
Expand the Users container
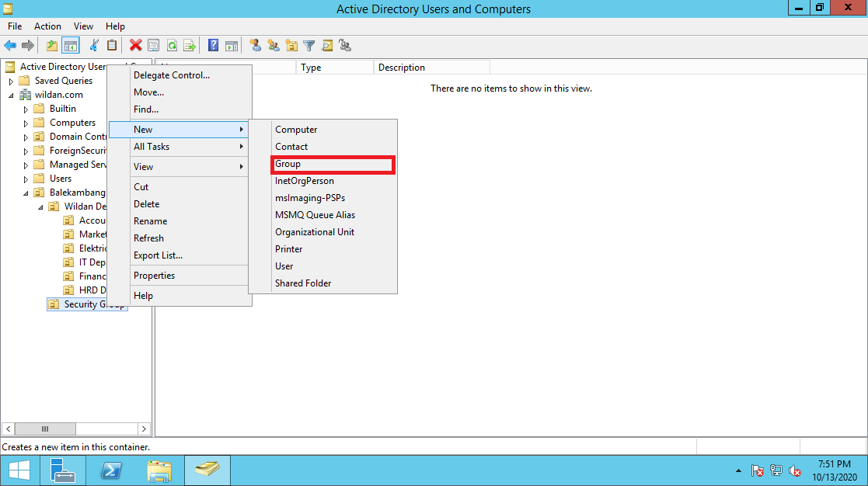point(24,178)
